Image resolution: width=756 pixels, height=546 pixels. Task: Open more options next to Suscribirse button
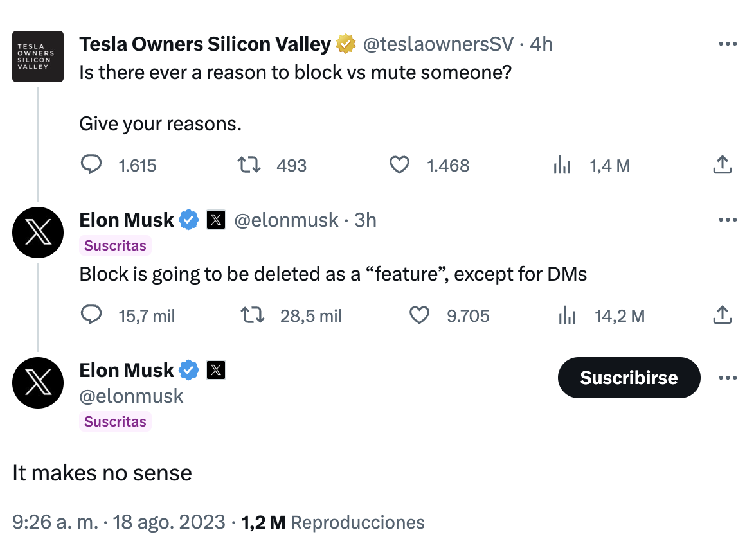(x=727, y=378)
